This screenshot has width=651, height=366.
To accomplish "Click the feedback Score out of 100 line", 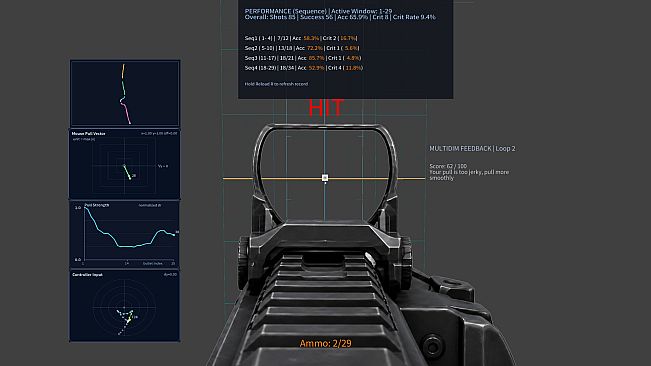I will tap(448, 166).
